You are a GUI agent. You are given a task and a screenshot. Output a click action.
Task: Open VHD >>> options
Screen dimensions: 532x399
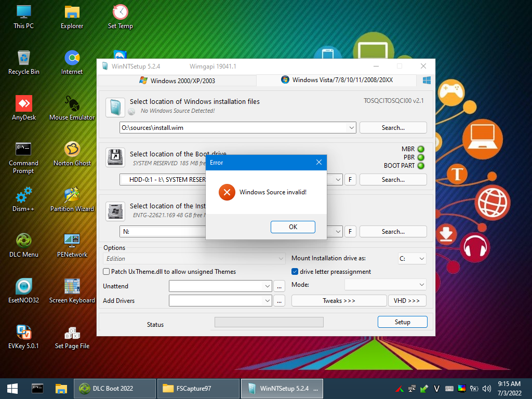407,301
